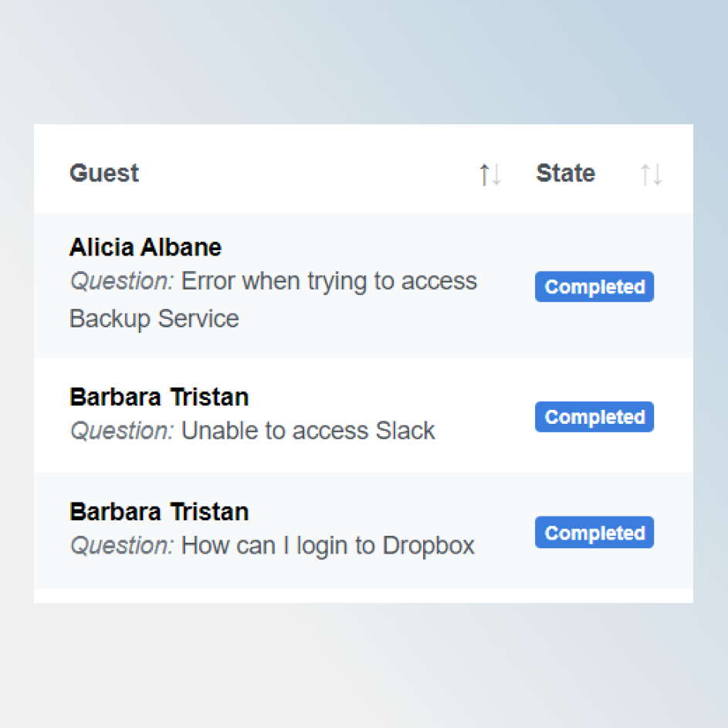This screenshot has width=728, height=728.
Task: Click the Guest column header label
Action: 104,173
